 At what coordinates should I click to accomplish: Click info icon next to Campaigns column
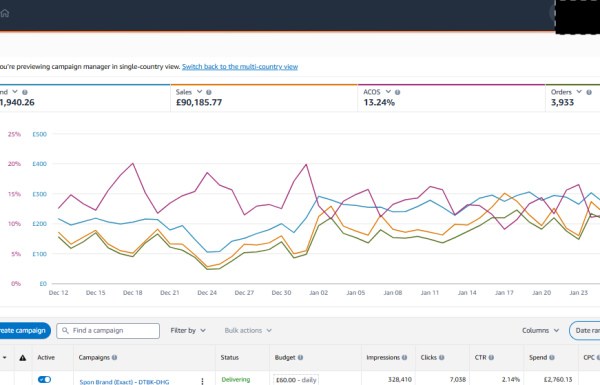[x=114, y=357]
